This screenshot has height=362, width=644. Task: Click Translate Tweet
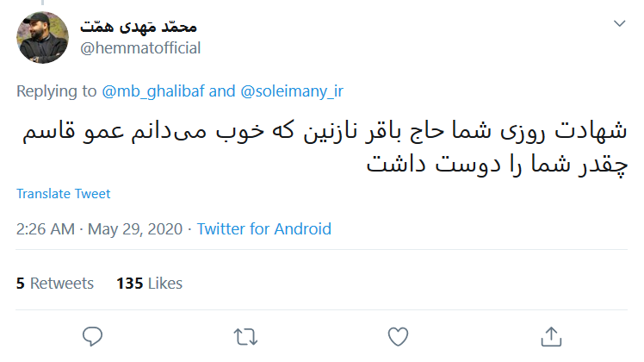63,194
